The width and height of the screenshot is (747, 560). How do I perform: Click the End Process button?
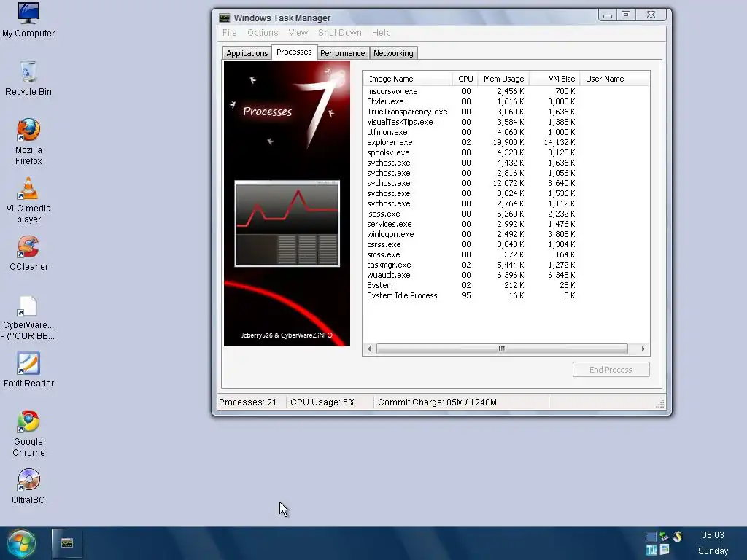coord(611,370)
